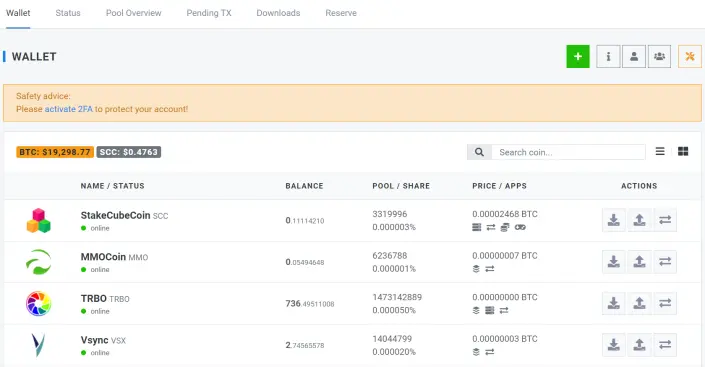The image size is (705, 367).
Task: Deposit StakeCubeCoin using download icon
Action: (614, 220)
